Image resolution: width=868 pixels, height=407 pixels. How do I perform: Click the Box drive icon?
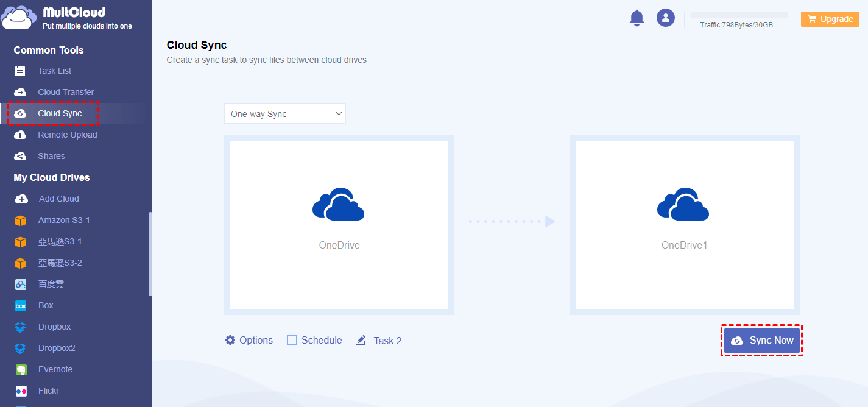click(x=21, y=305)
